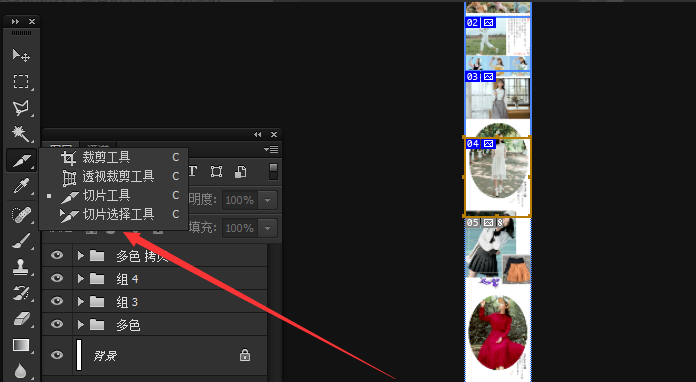The width and height of the screenshot is (696, 382).
Task: Hide the 多色 拷贝 group layer
Action: (57, 255)
